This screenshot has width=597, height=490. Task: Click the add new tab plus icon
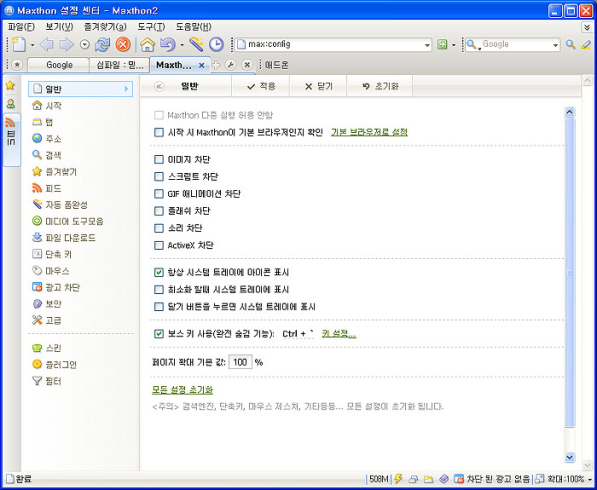[x=215, y=65]
